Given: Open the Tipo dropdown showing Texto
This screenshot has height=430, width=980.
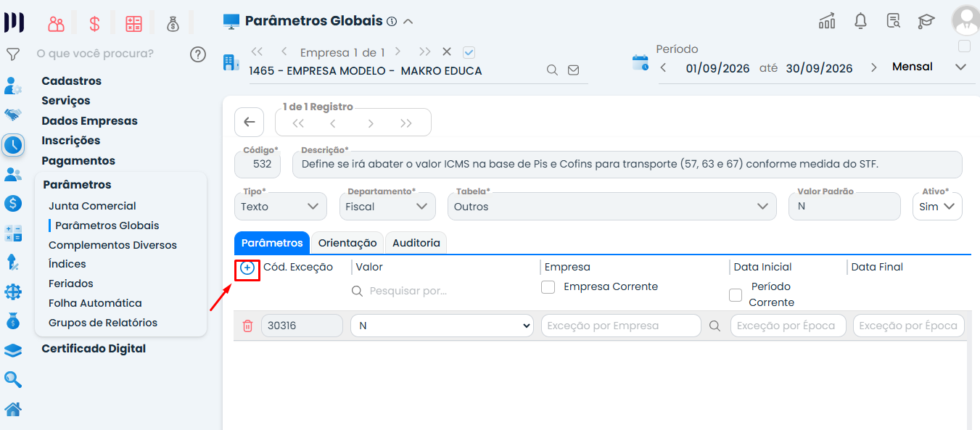Looking at the screenshot, I should coord(280,206).
